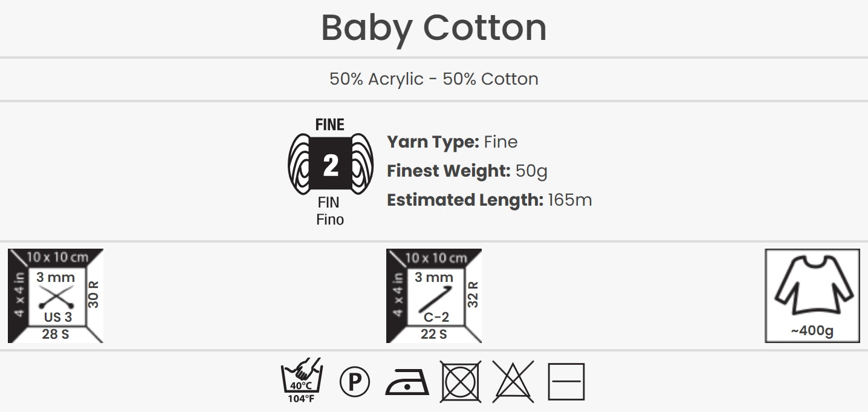Click the ~400g text under sweater
The height and width of the screenshot is (412, 868).
click(x=812, y=331)
